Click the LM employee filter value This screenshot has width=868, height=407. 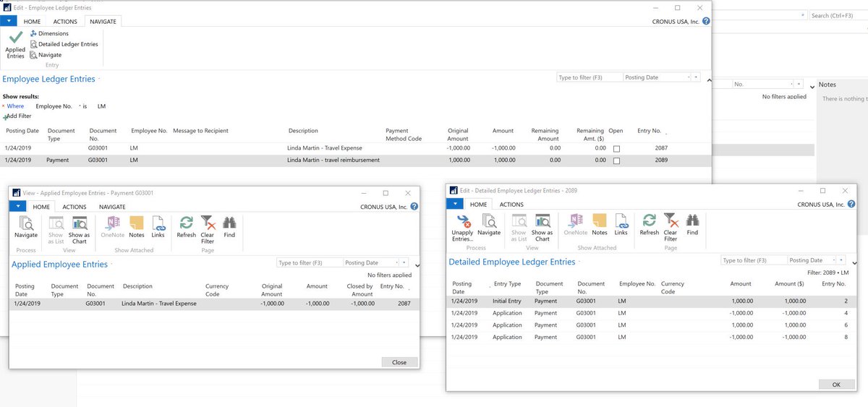coord(101,106)
